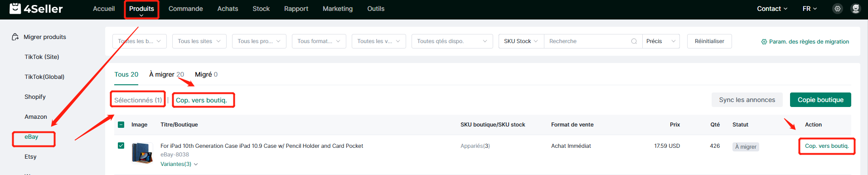Screen dimensions: 868x175
Task: Open the Précis match mode dropdown
Action: 661,41
